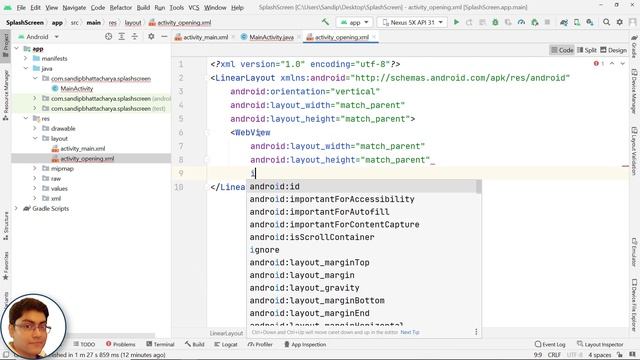Open the Logcat tool window
Screen dimensions: 640x360
click(226, 344)
